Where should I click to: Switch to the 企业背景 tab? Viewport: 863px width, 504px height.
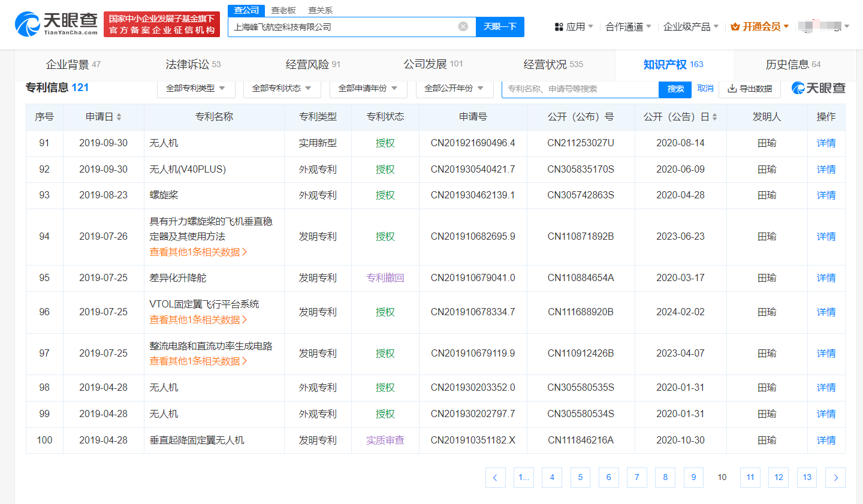(74, 64)
